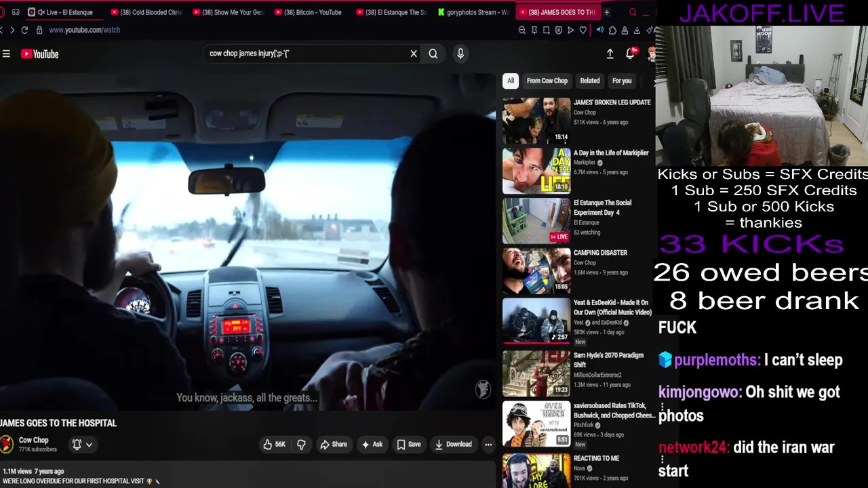Start voice search with microphone icon
This screenshot has height=488, width=868.
click(460, 54)
